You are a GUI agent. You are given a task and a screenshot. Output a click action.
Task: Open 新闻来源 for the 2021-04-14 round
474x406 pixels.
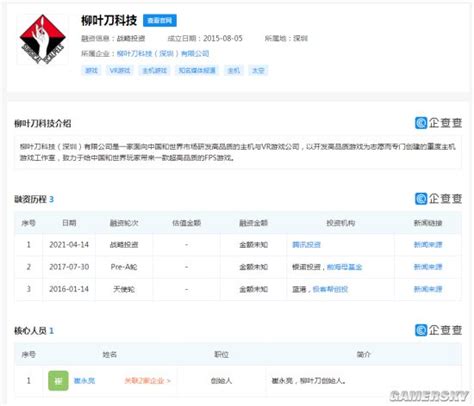(428, 245)
